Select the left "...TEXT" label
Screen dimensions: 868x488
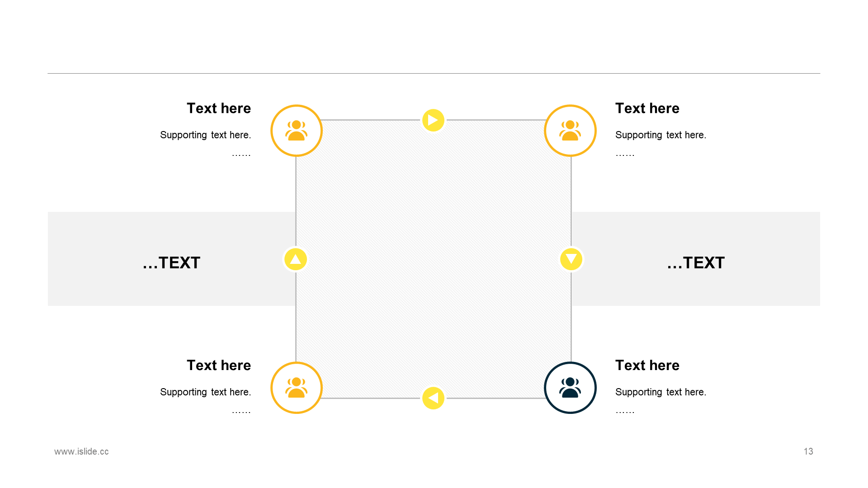(171, 263)
